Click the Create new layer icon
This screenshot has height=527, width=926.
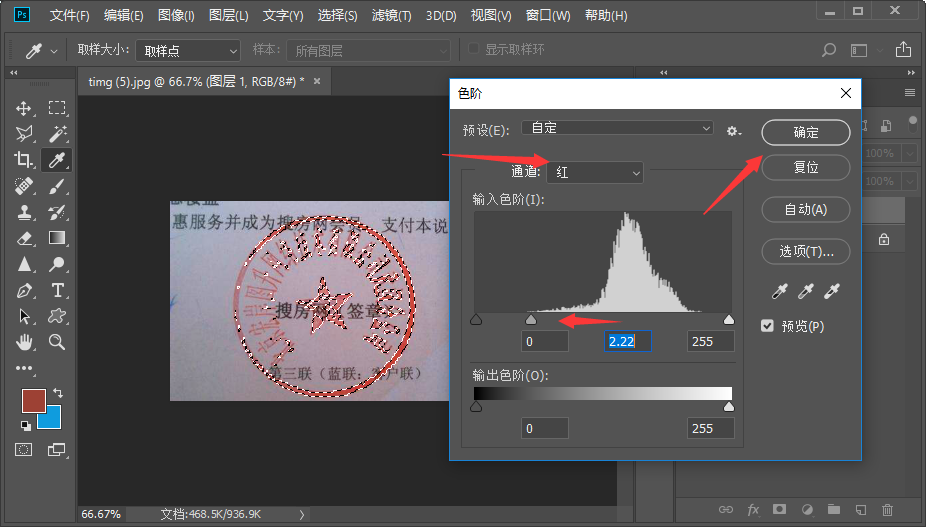(860, 509)
